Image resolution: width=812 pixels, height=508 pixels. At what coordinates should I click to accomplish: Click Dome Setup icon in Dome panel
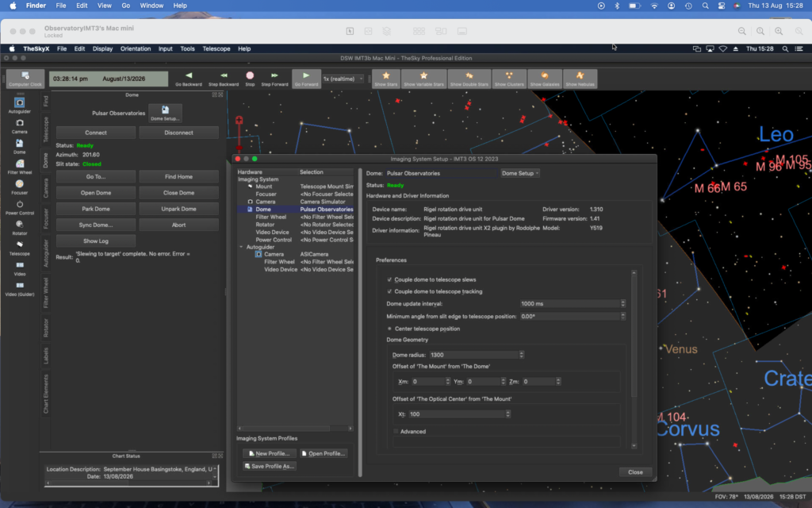click(165, 113)
